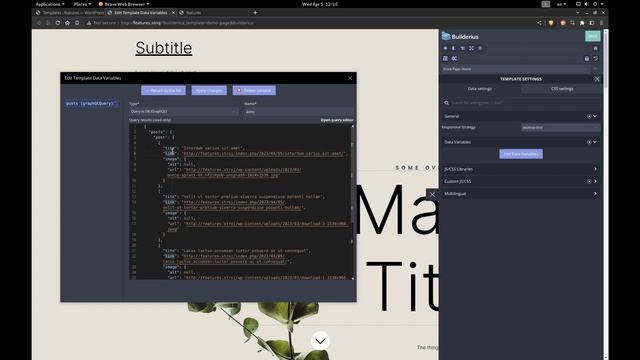Click the undo history icon in Builderius panel
Viewport: 640px width, 360px height.
coord(596,58)
